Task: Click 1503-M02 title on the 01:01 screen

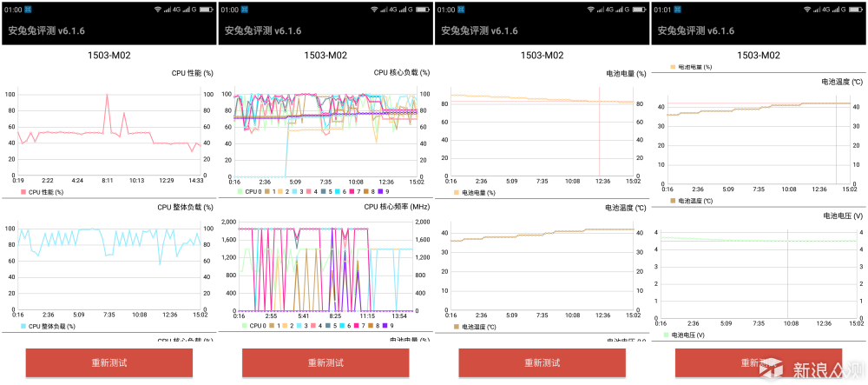Action: 759,55
